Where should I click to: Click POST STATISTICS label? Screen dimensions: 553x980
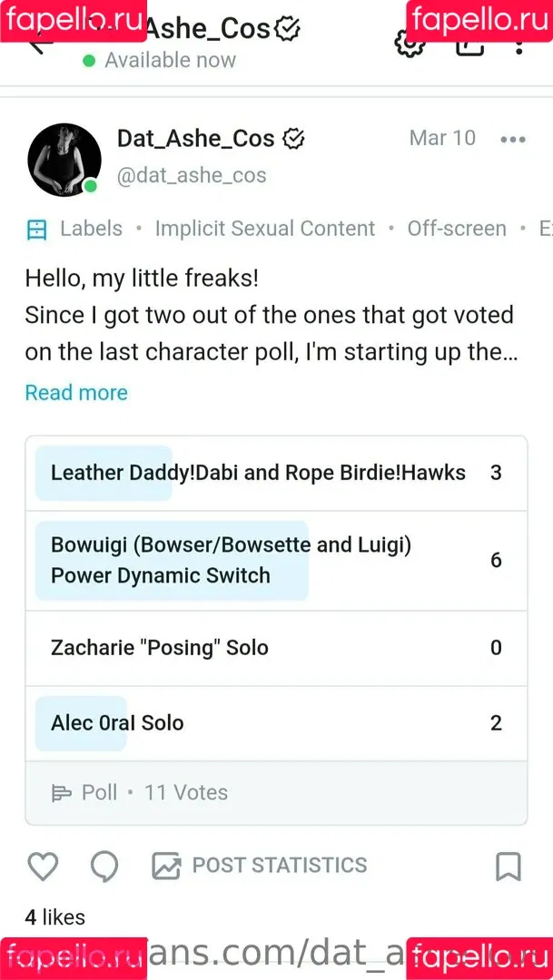(280, 866)
